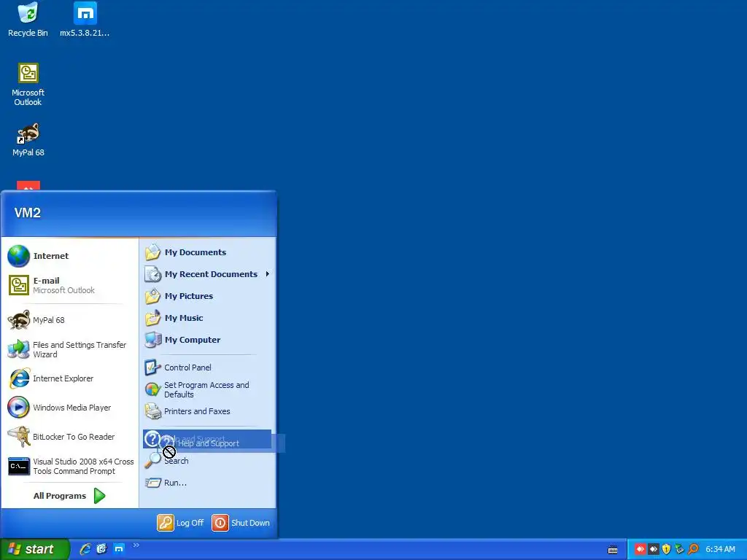Open My Computer
The height and width of the screenshot is (560, 747).
point(207,340)
